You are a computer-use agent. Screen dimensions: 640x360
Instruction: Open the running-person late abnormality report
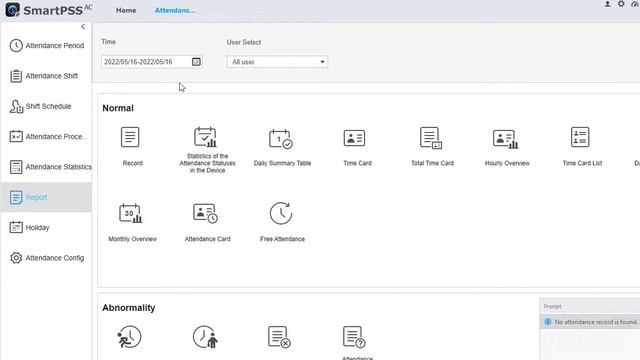click(129, 337)
